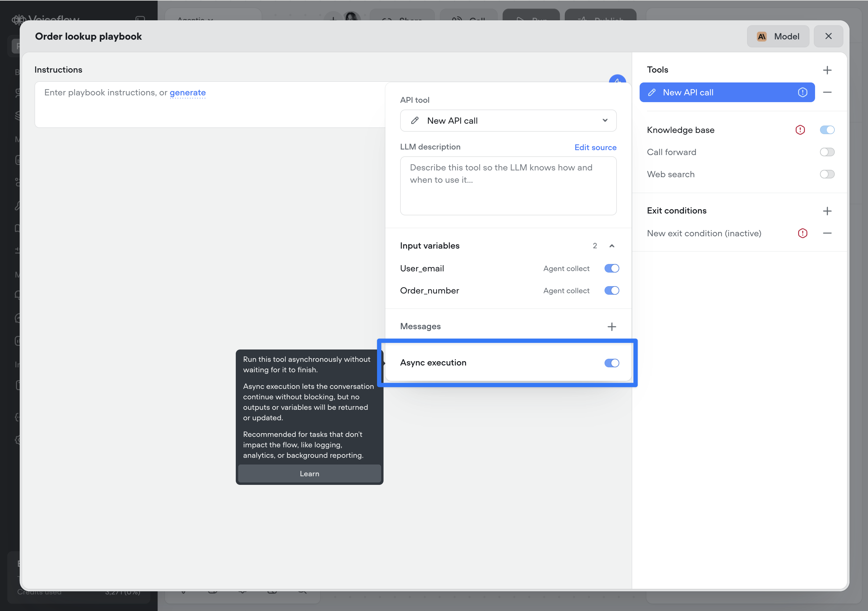Open the API tool dropdown

pos(508,121)
